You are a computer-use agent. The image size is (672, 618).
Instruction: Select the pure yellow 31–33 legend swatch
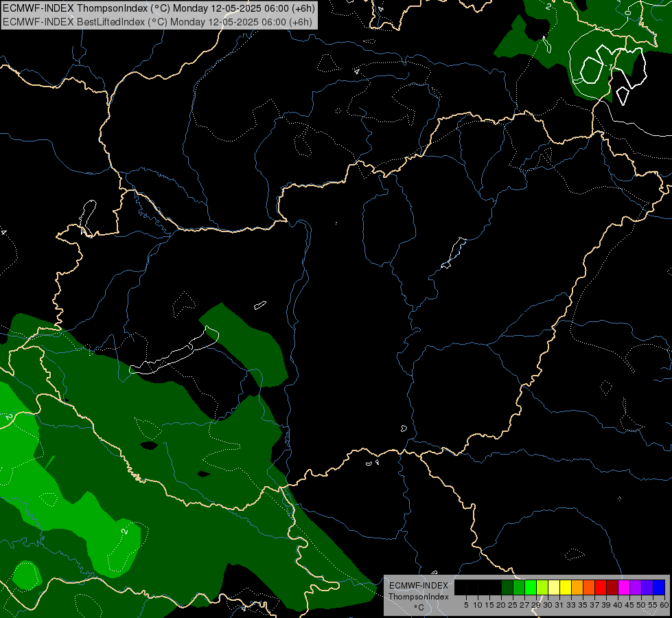point(566,587)
